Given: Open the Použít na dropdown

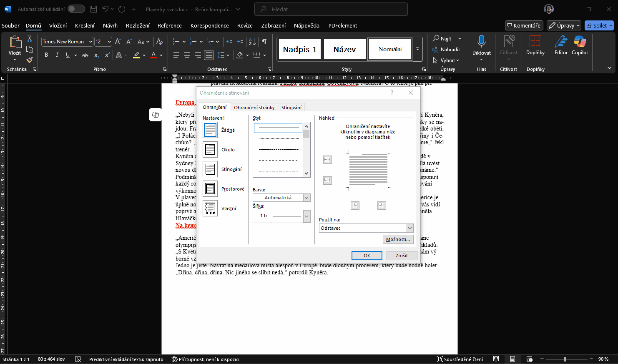Looking at the screenshot, I should pyautogui.click(x=409, y=228).
